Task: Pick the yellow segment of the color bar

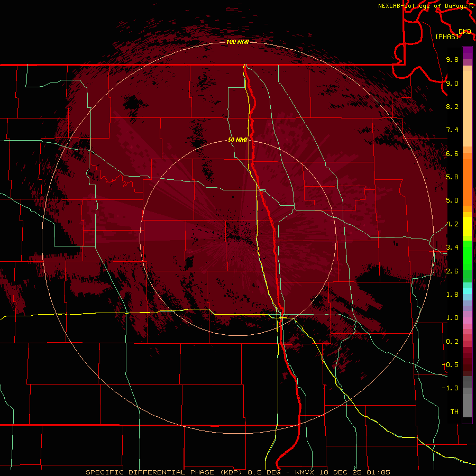Action: [467, 226]
